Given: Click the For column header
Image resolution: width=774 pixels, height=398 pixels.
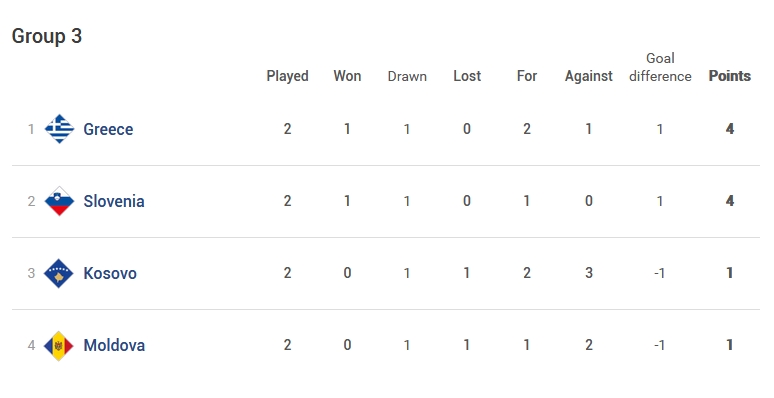Looking at the screenshot, I should point(527,76).
